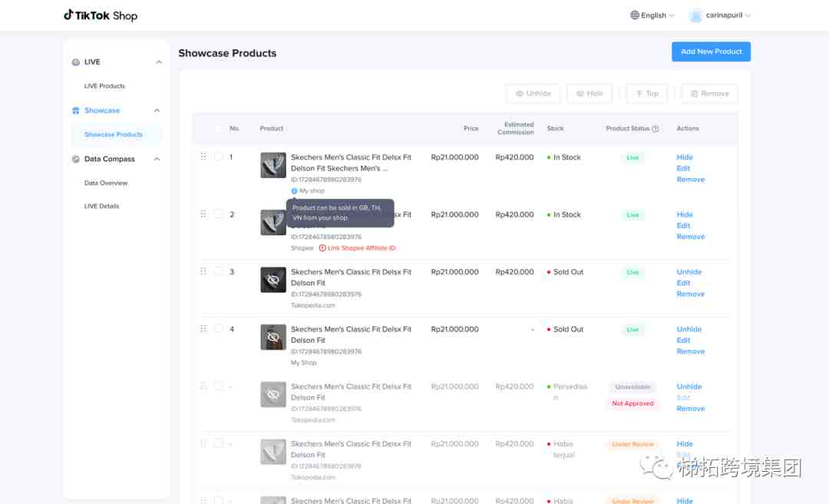829x504 pixels.
Task: Click Unhide for product No. 4
Action: pos(689,329)
